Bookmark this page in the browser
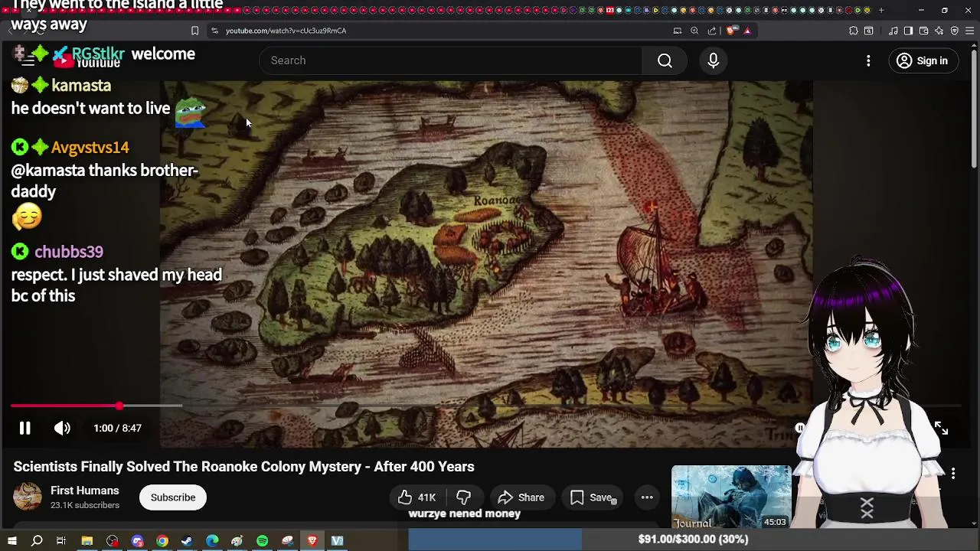 [x=194, y=31]
